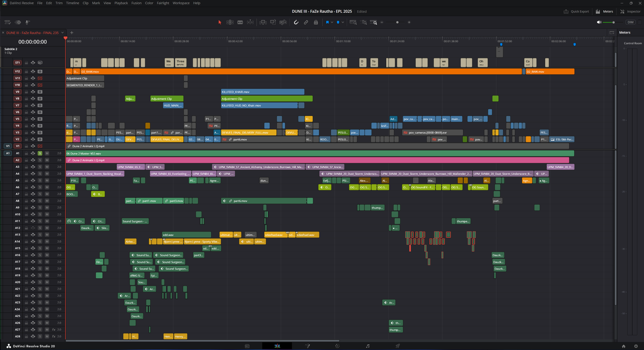644x350 pixels.
Task: Toggle the Linked Selection chain icon
Action: tap(306, 23)
